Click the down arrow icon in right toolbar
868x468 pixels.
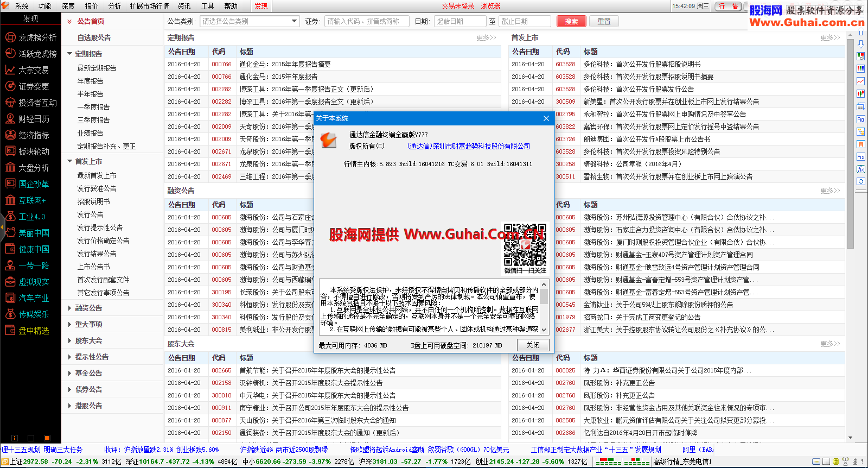coord(861,44)
